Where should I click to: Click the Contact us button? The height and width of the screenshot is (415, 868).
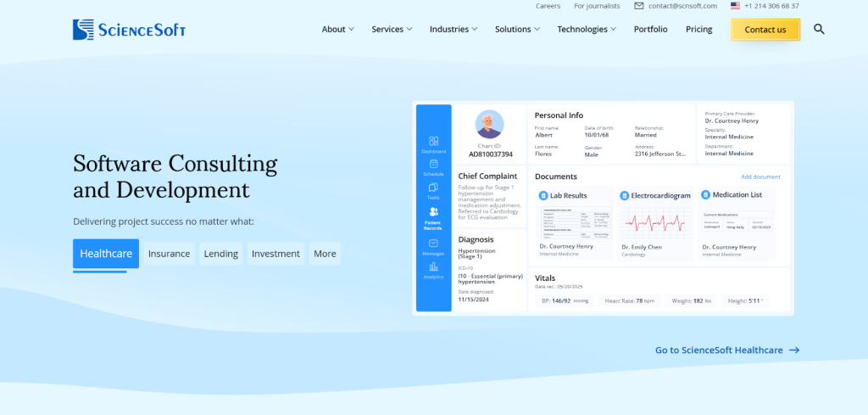[765, 30]
